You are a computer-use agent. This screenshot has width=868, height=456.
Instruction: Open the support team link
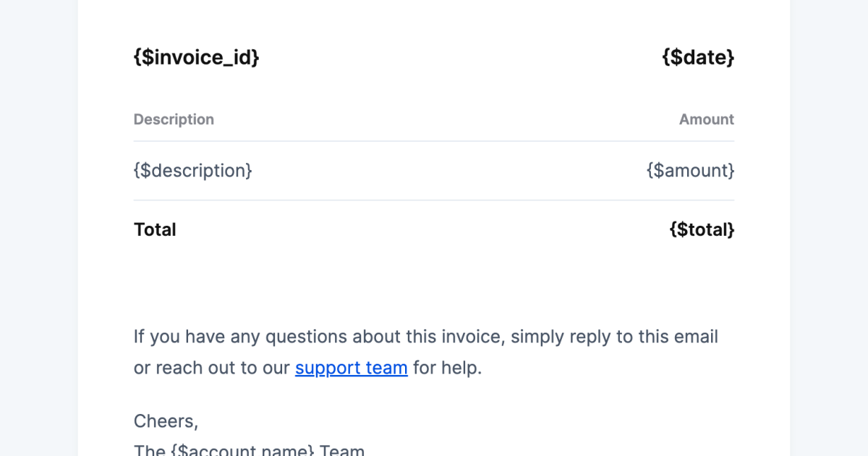351,368
